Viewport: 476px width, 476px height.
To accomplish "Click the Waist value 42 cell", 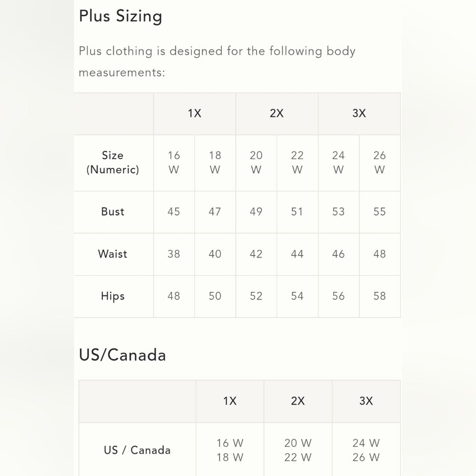I will coord(256,254).
